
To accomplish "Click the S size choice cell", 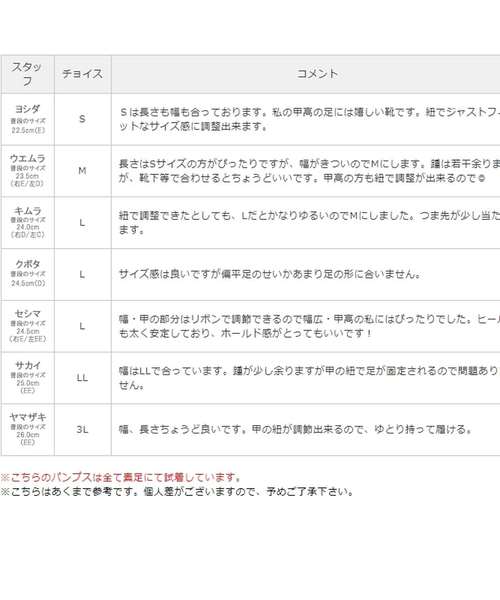I will [x=82, y=119].
